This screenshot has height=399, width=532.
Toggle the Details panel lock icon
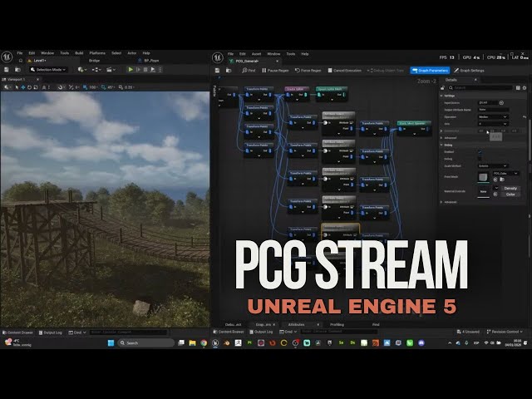point(442,87)
